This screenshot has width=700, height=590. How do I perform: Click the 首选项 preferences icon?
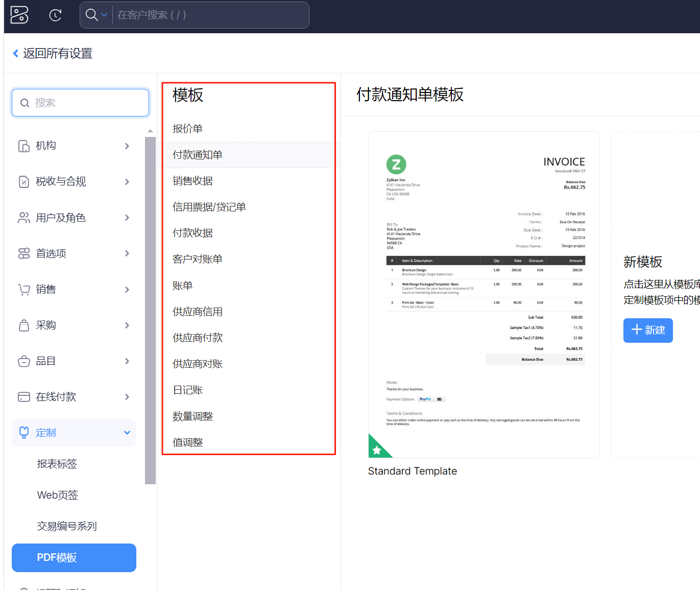point(24,253)
